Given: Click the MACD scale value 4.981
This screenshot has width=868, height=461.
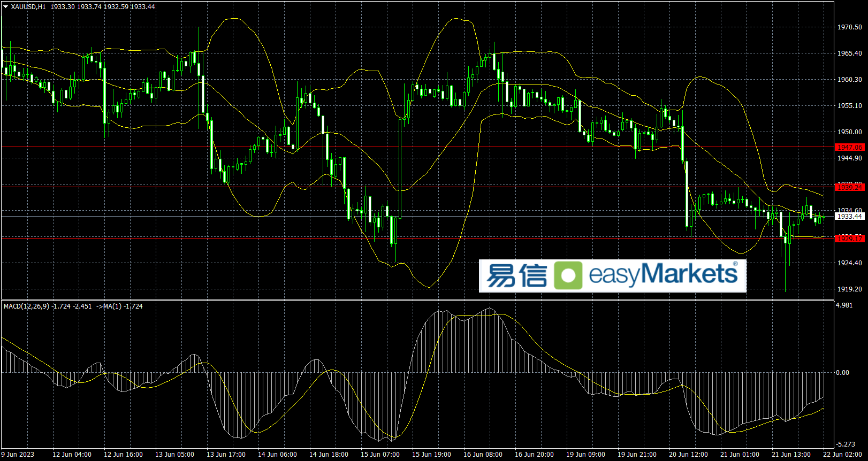Looking at the screenshot, I should [x=844, y=305].
